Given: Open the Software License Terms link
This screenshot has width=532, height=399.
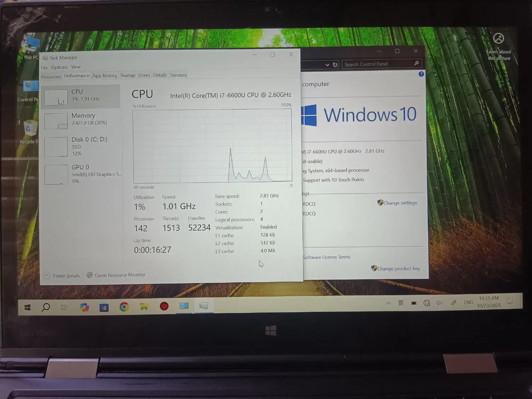Looking at the screenshot, I should pyautogui.click(x=326, y=257).
